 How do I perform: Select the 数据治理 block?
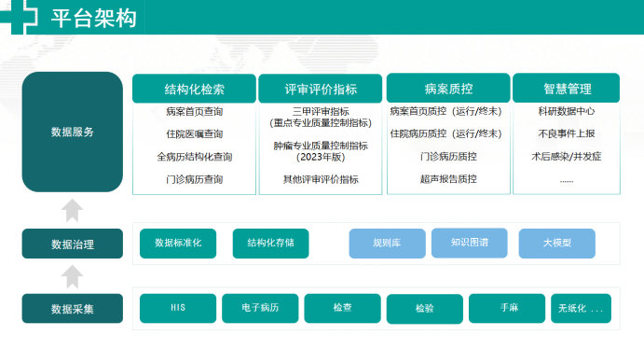(x=73, y=244)
